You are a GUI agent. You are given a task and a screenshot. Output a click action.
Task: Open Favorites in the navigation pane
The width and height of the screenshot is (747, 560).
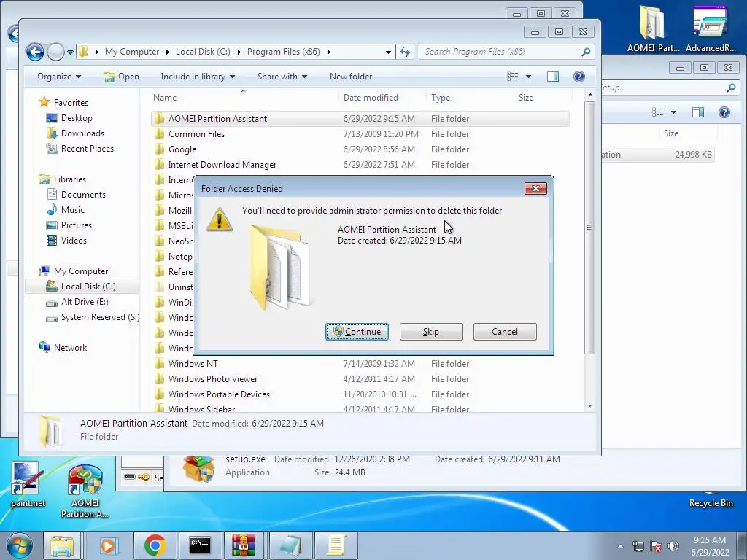(x=71, y=102)
